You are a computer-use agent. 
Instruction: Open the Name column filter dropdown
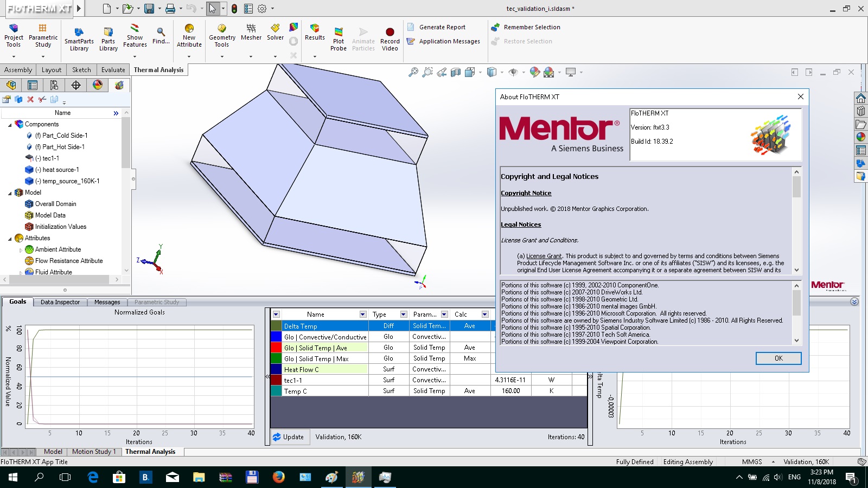(x=363, y=314)
